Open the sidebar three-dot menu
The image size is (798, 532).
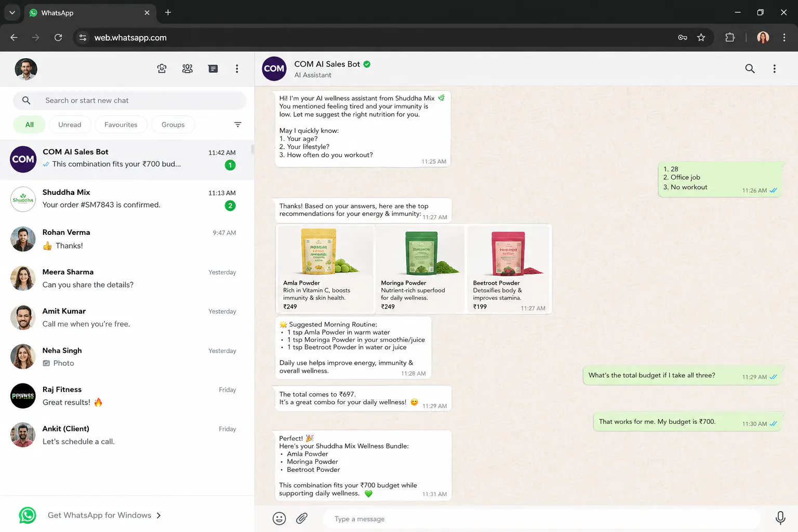[x=237, y=69]
